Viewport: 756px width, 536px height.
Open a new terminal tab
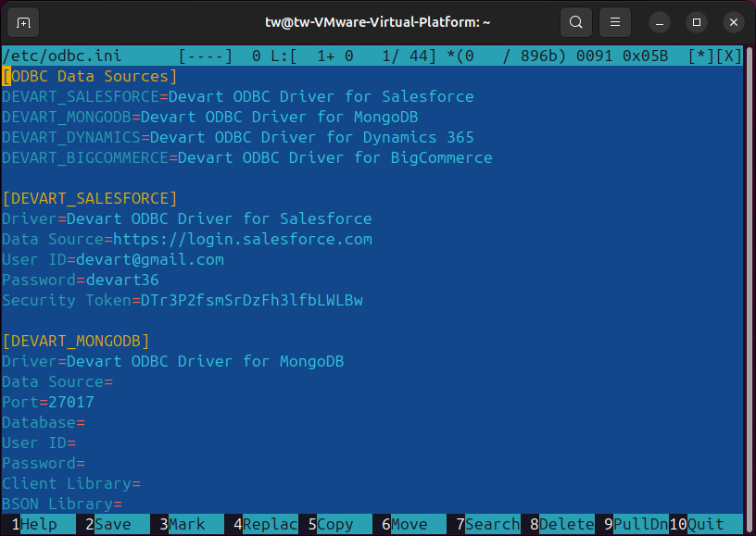coord(23,21)
